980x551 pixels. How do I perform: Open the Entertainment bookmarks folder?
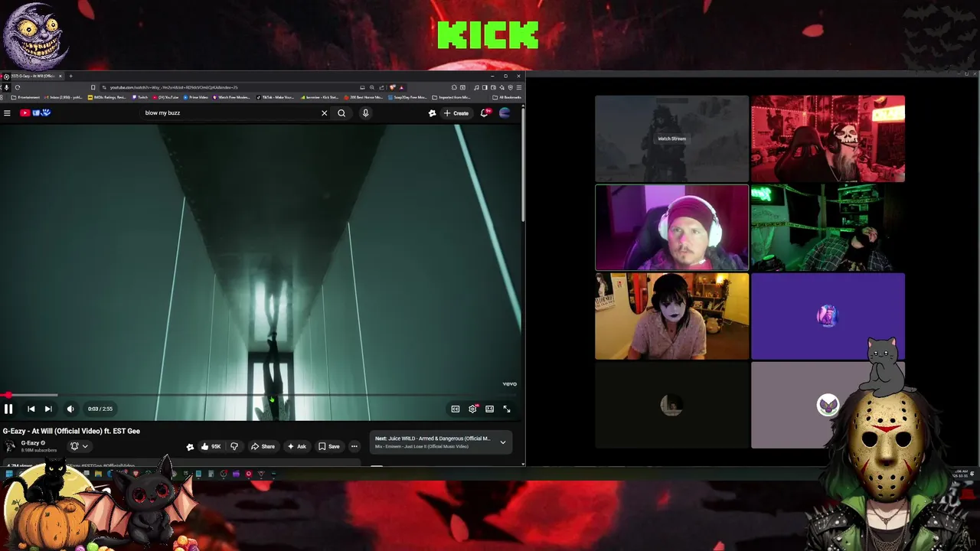(x=25, y=97)
